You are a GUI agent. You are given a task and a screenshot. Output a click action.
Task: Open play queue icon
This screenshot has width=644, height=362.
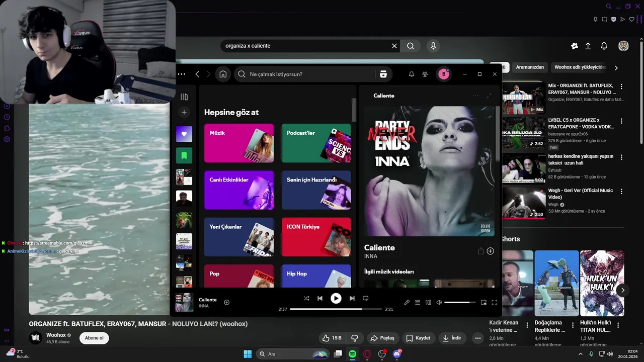(418, 302)
